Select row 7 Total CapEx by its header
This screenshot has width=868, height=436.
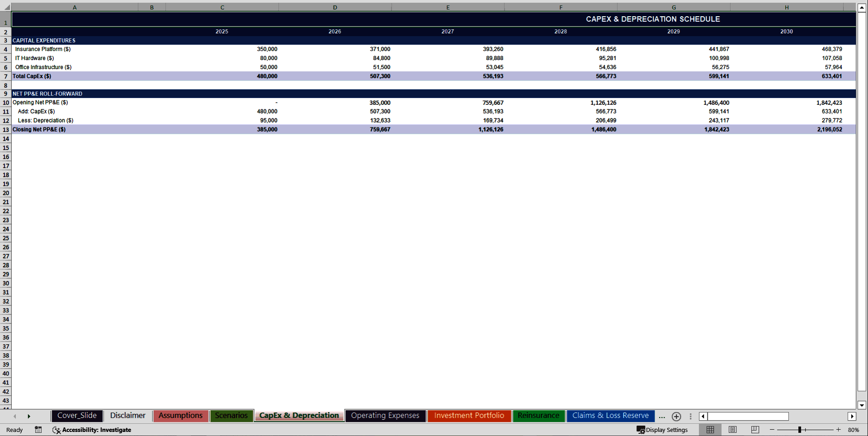click(x=5, y=76)
